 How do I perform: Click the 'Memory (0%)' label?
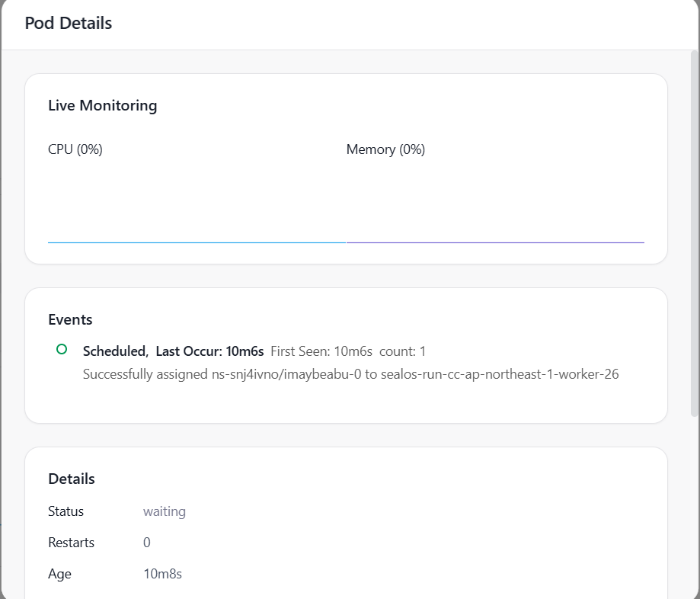coord(385,149)
